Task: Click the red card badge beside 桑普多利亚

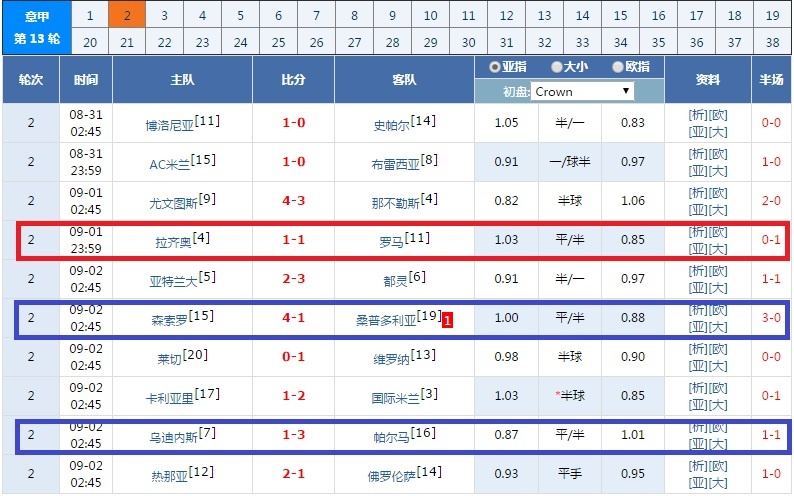Action: click(x=447, y=320)
